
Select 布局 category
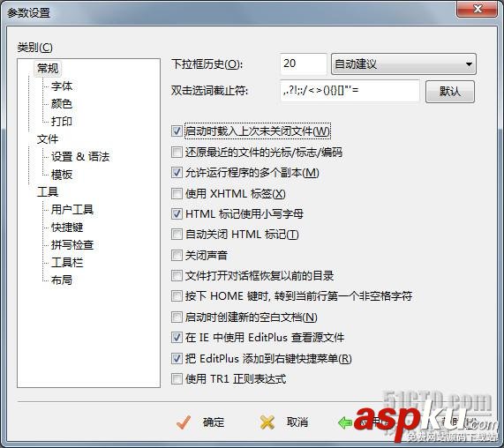[62, 280]
